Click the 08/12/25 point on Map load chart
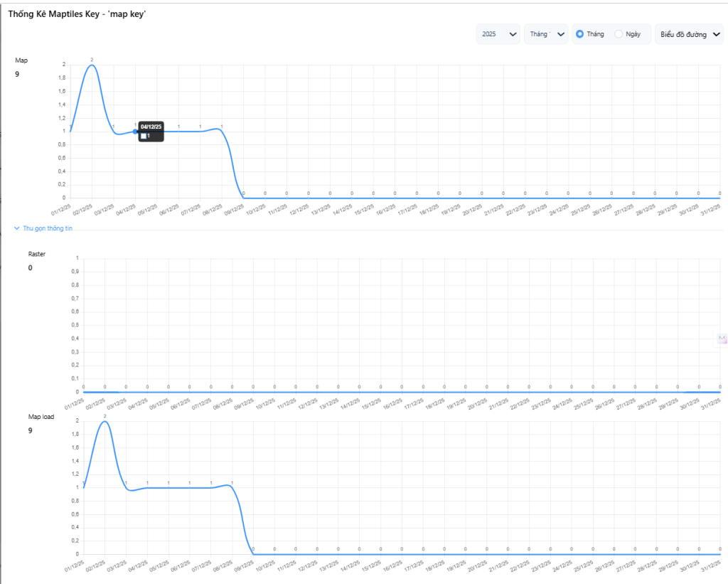The height and width of the screenshot is (584, 728). tap(232, 487)
